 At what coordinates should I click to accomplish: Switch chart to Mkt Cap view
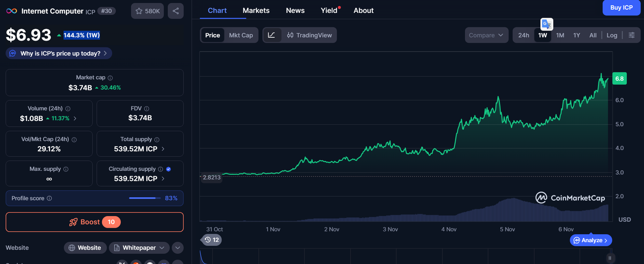(x=241, y=35)
